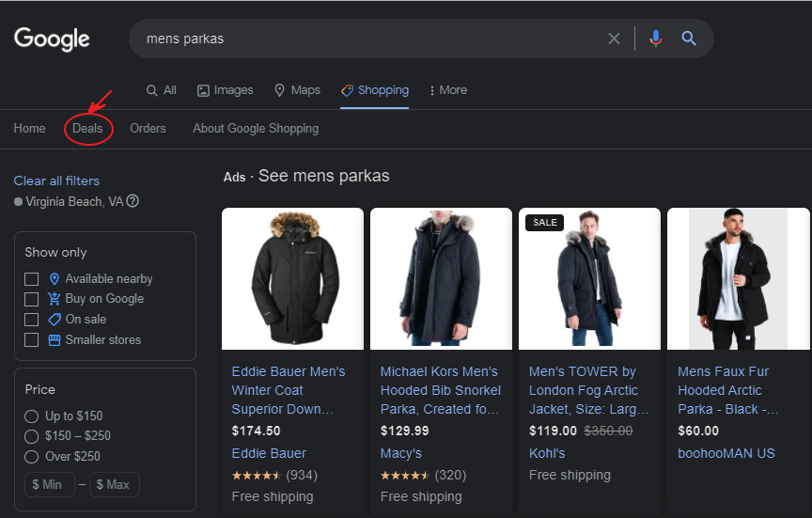The image size is (812, 518).
Task: Start voice search with microphone icon
Action: click(x=656, y=39)
